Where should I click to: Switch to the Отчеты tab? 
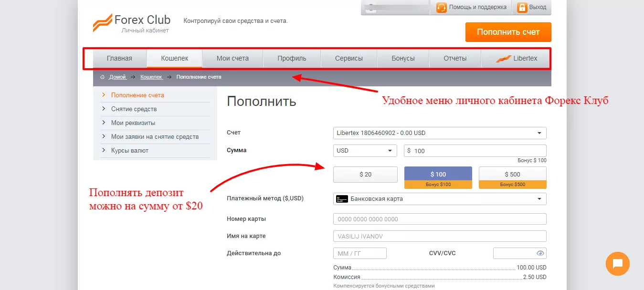click(455, 59)
